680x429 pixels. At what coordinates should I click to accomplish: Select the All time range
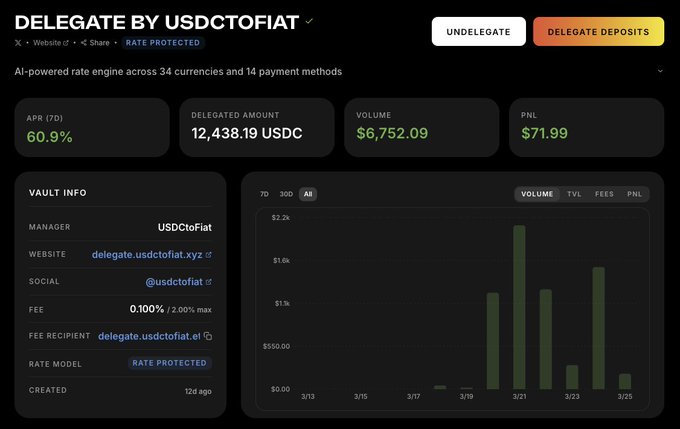[x=308, y=194]
